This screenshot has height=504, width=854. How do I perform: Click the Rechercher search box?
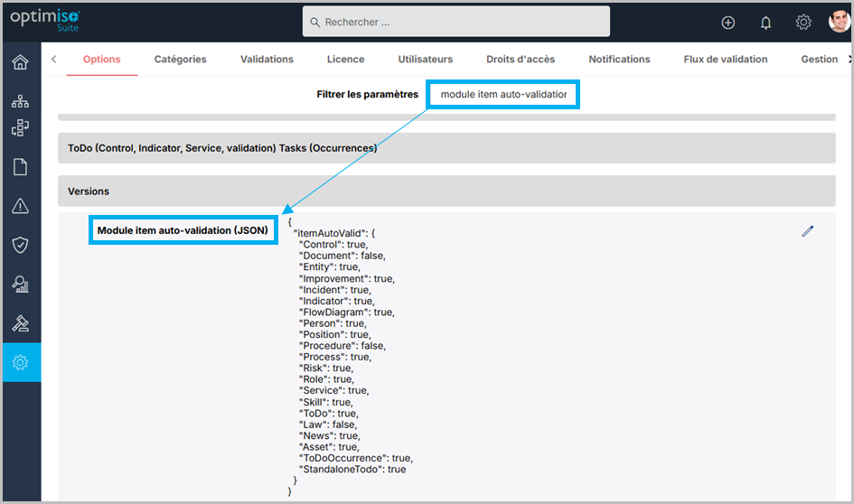pyautogui.click(x=456, y=22)
